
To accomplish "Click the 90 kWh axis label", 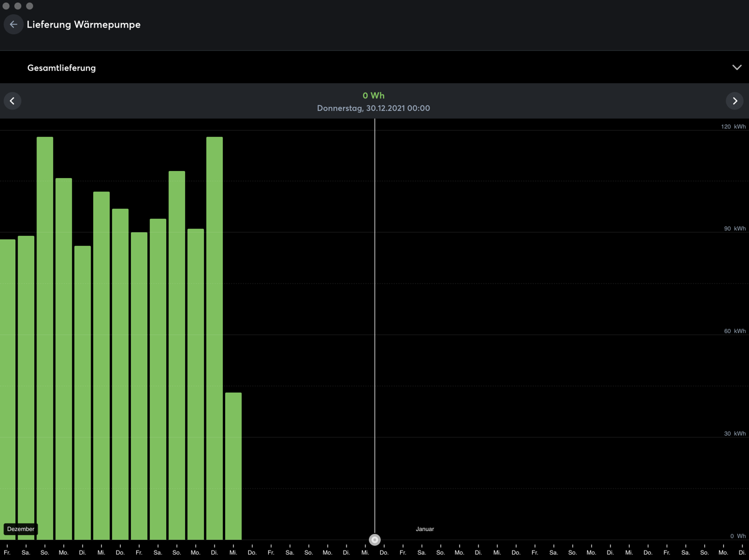I will pos(734,229).
